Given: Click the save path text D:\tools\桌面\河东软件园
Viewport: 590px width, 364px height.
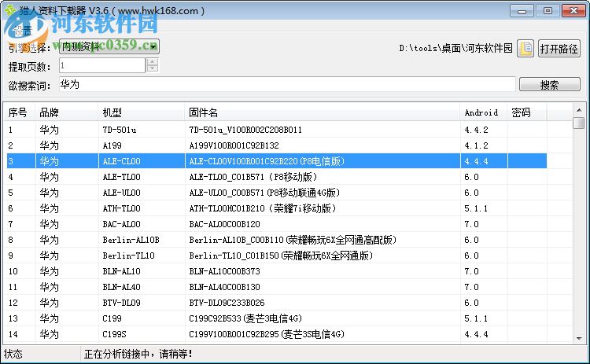Looking at the screenshot, I should coord(455,48).
